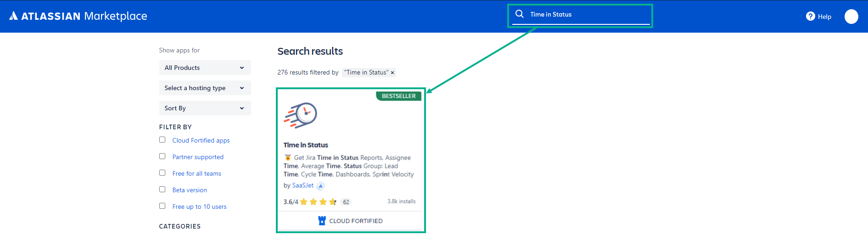Click the Beta version link
868x235 pixels.
pos(190,190)
